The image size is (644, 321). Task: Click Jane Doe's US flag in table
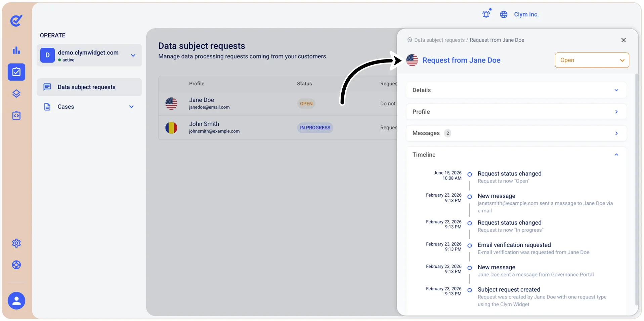[171, 104]
